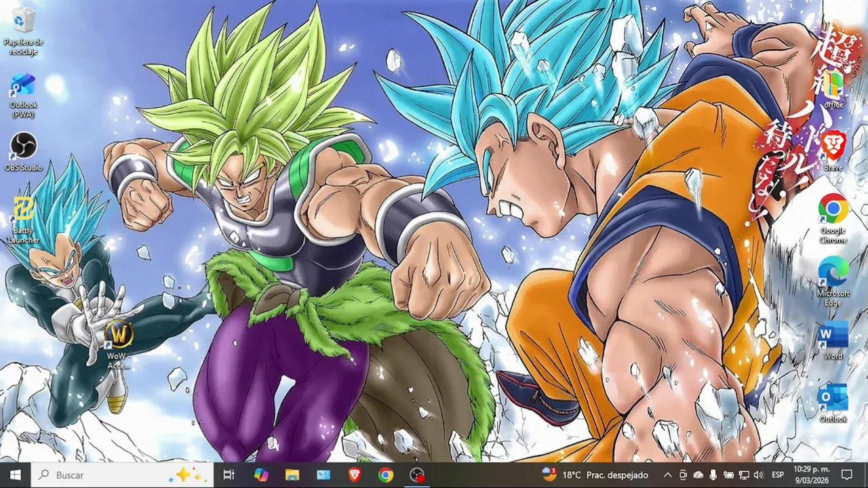Click the Meet Now tray icon
Viewport: 868px width, 488px height.
coord(683,474)
